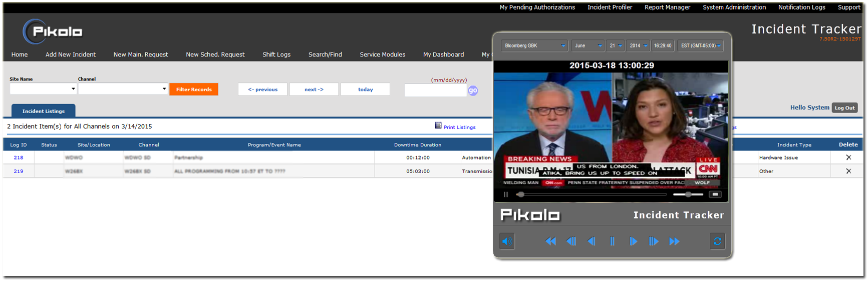Viewport: 868px width, 281px height.
Task: Open New Sched. Request menu
Action: point(215,54)
